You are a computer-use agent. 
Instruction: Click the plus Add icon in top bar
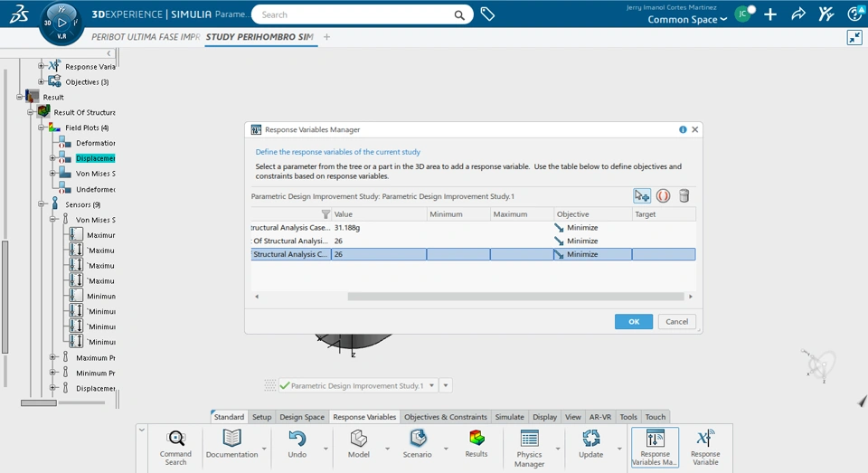pos(770,15)
